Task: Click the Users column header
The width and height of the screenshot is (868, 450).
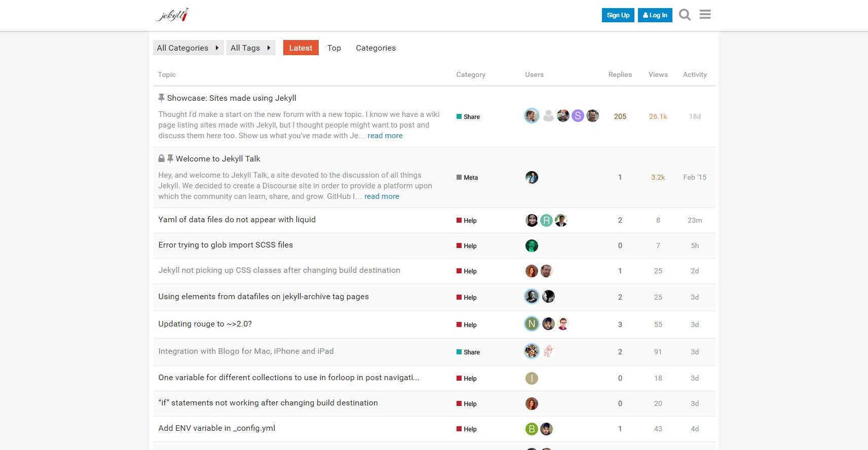Action: [x=534, y=74]
